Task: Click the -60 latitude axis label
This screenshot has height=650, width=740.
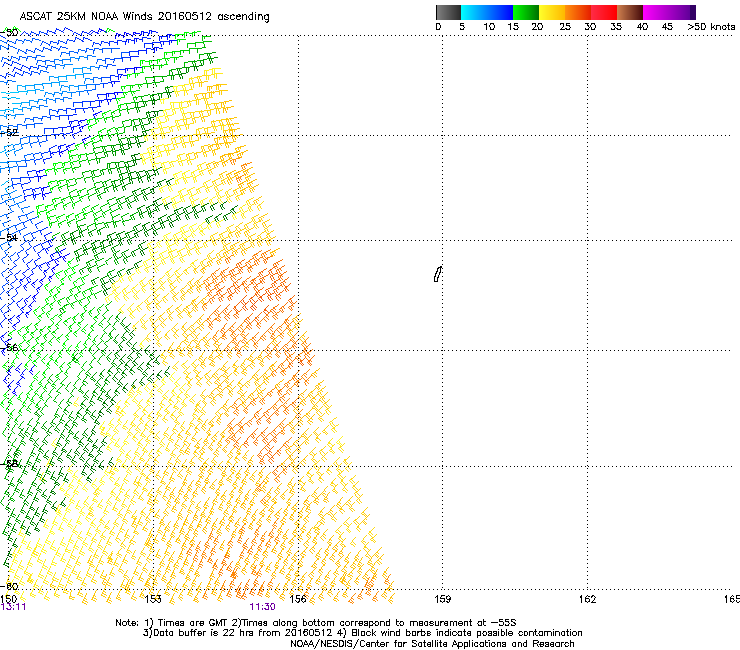Action: click(x=9, y=586)
